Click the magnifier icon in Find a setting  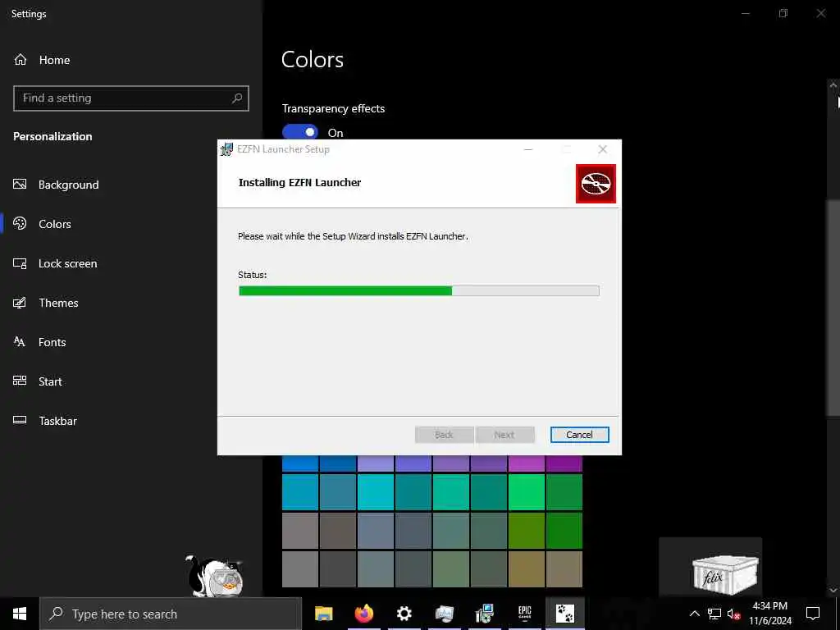(237, 98)
